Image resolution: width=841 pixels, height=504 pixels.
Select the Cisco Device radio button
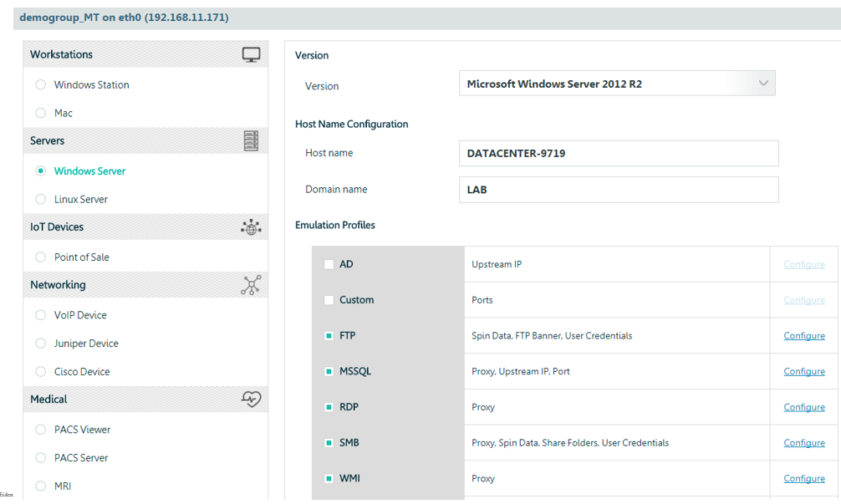pos(40,372)
